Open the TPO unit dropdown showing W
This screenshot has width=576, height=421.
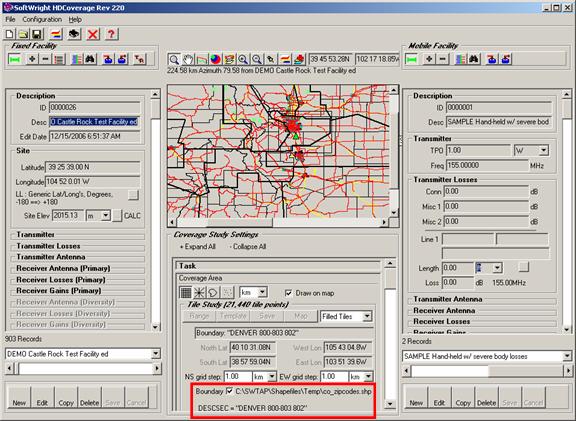pos(543,150)
